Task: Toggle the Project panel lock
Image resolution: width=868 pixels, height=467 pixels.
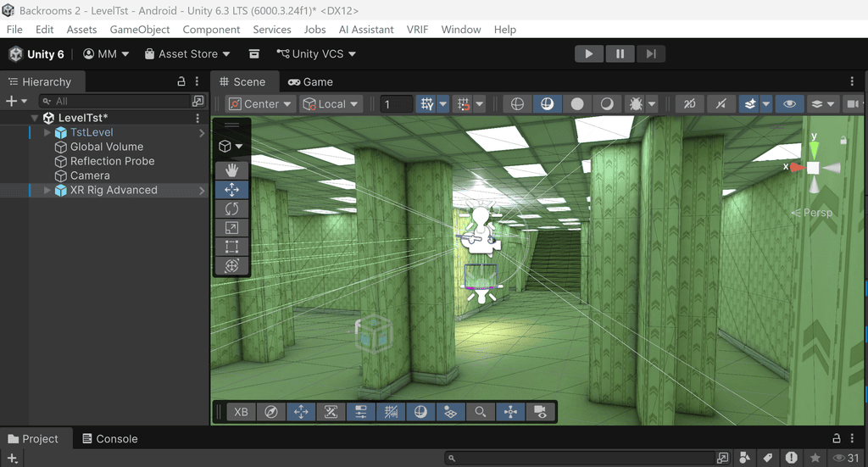Action: [x=837, y=438]
